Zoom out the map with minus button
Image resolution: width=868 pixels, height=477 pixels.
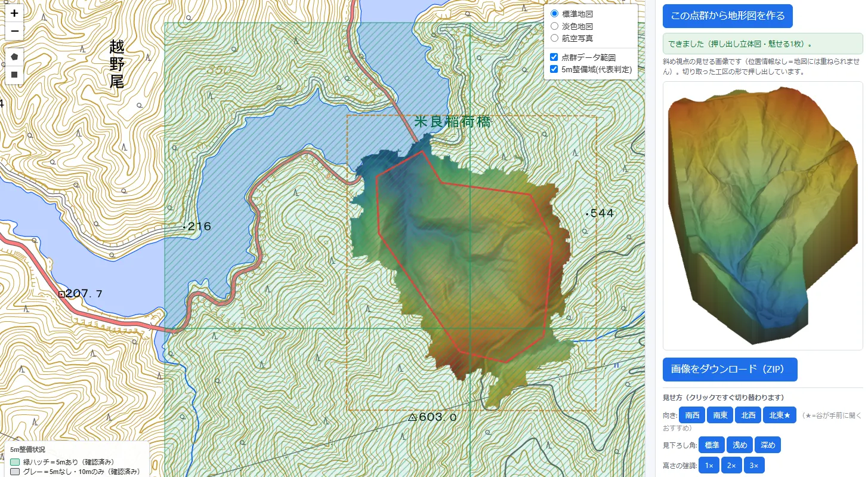[14, 31]
